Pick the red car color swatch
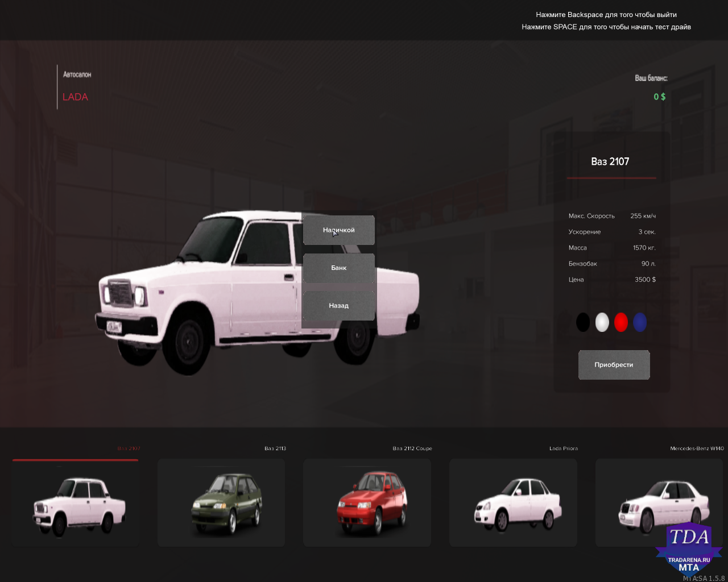728x582 pixels. (x=621, y=322)
